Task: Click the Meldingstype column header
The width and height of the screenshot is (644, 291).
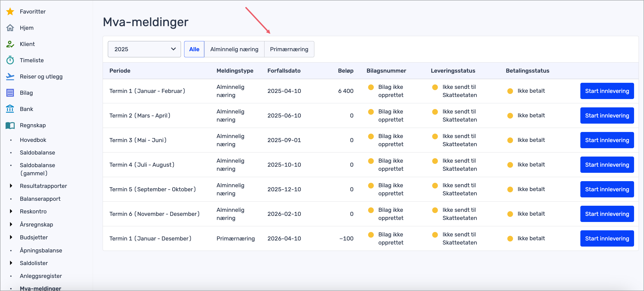Action: [x=235, y=71]
